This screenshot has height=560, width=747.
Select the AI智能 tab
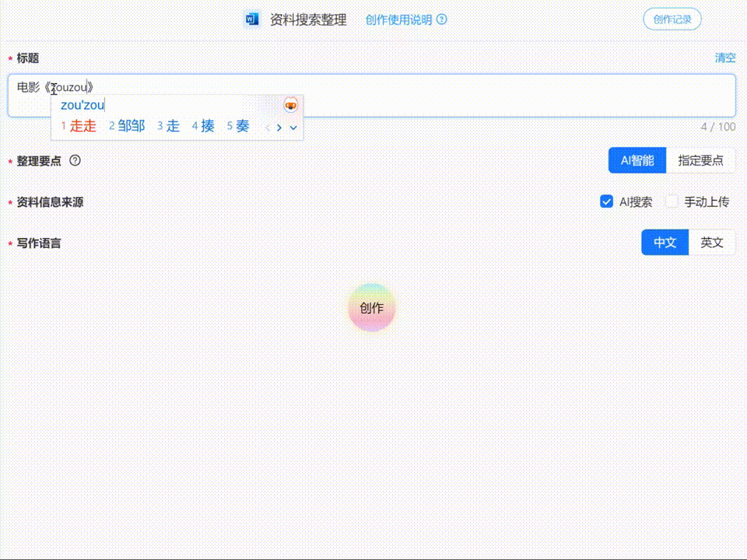pyautogui.click(x=637, y=161)
